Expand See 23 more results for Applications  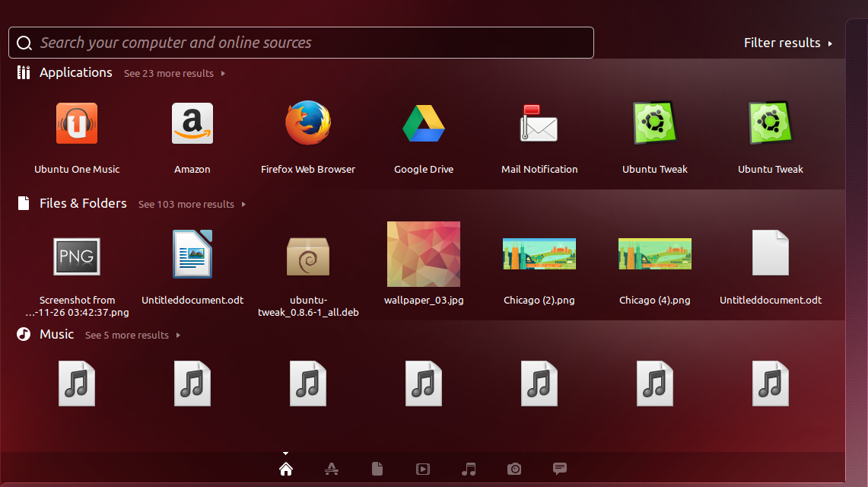174,74
